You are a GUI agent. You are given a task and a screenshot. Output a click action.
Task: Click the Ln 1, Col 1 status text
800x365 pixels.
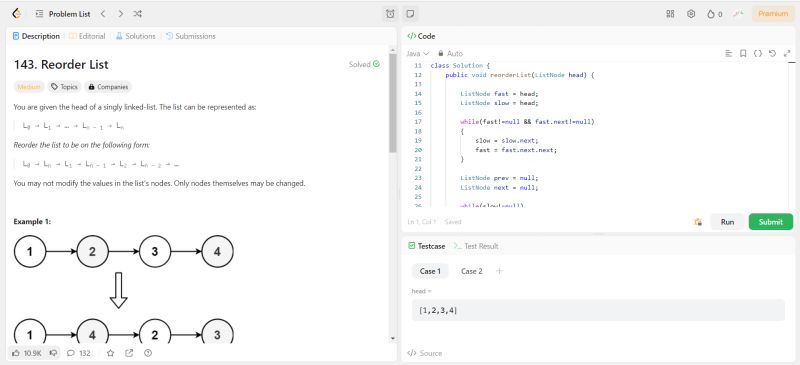[x=422, y=222]
